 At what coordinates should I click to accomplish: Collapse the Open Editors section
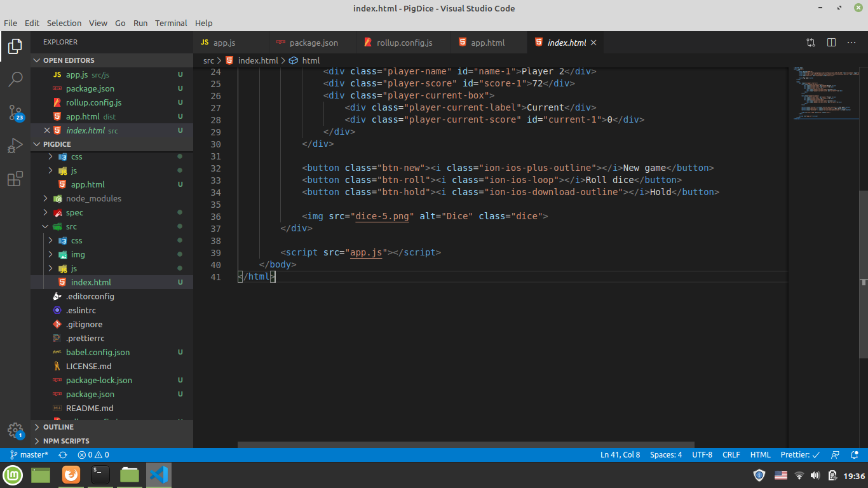[112, 60]
